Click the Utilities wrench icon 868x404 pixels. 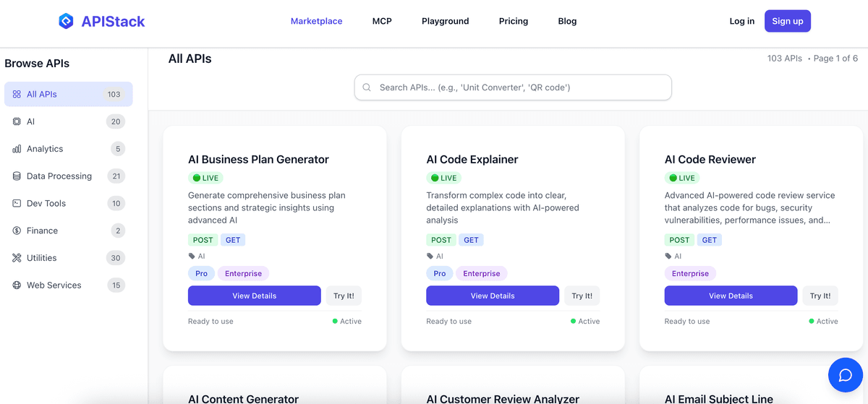point(17,258)
